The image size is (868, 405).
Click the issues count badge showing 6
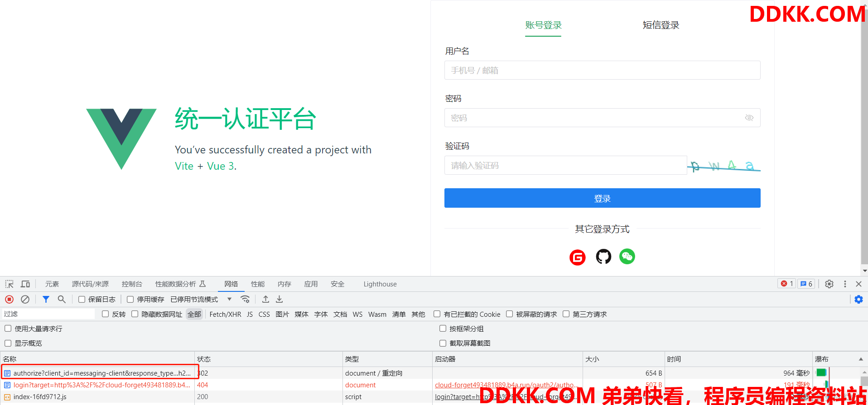click(x=806, y=284)
